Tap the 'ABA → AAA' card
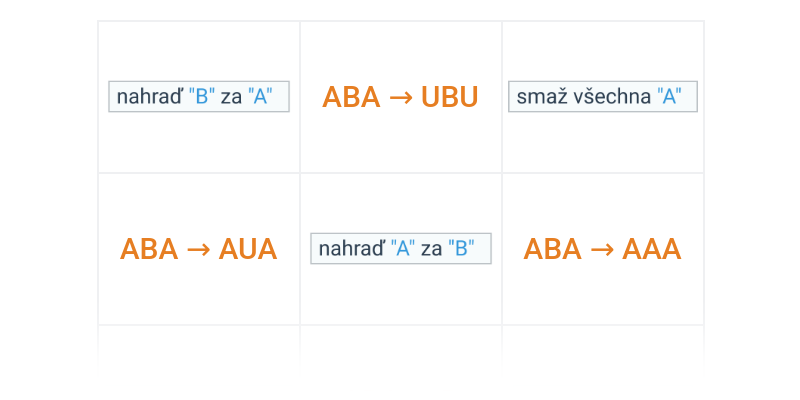Image resolution: width=800 pixels, height=400 pixels. point(602,249)
